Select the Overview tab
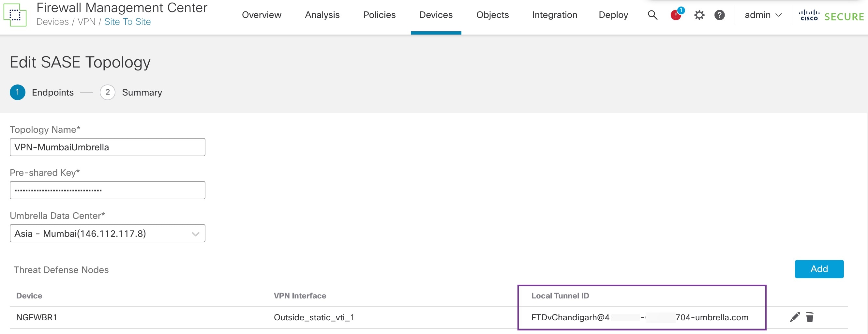This screenshot has width=868, height=334. click(x=262, y=15)
